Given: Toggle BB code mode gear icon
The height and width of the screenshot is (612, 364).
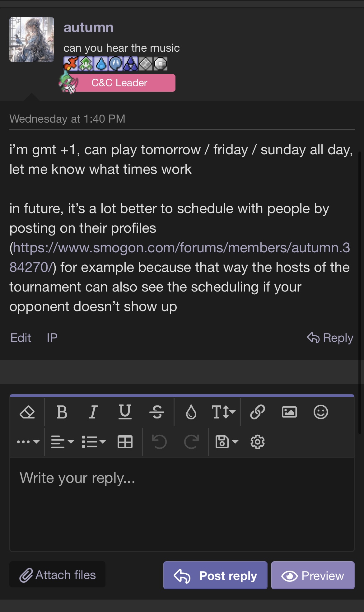Looking at the screenshot, I should pyautogui.click(x=258, y=441).
